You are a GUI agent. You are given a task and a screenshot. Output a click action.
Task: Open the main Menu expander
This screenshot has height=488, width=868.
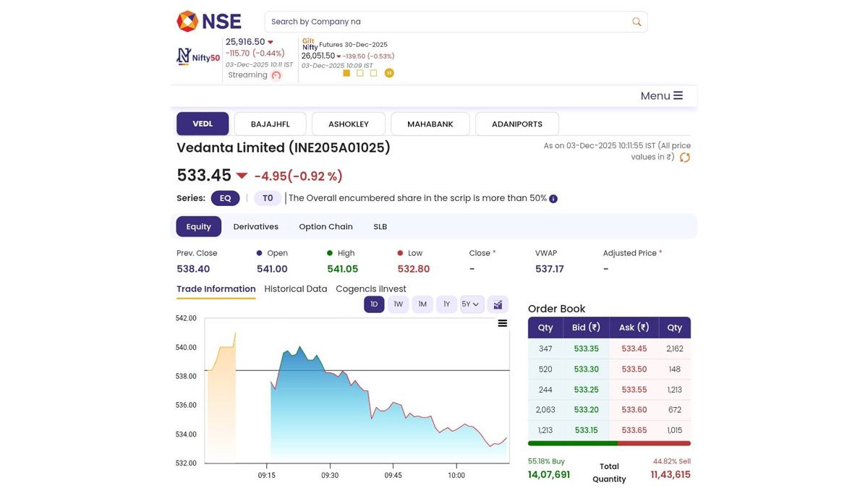coord(661,95)
